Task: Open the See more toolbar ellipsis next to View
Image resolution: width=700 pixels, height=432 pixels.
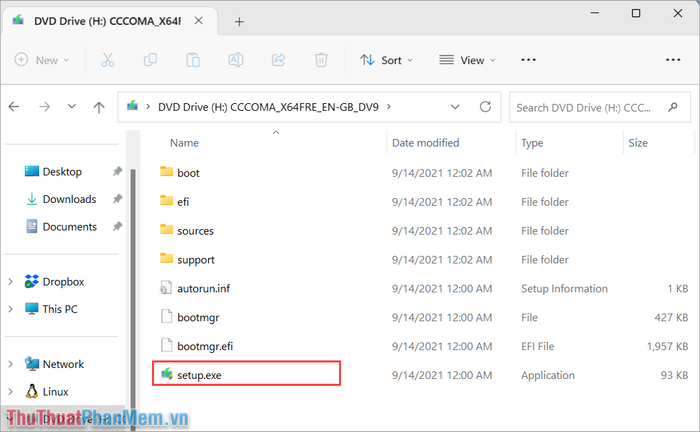Action: point(529,60)
